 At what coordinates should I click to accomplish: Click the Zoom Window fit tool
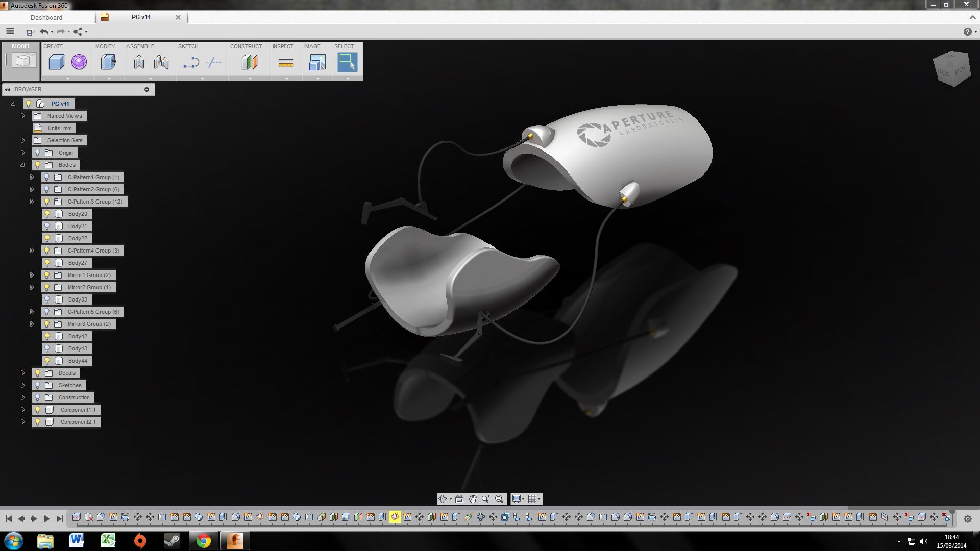[x=499, y=499]
